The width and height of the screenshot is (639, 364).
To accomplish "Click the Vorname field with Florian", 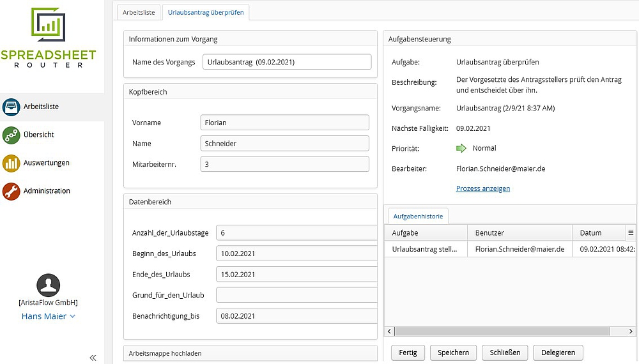I will coord(285,123).
